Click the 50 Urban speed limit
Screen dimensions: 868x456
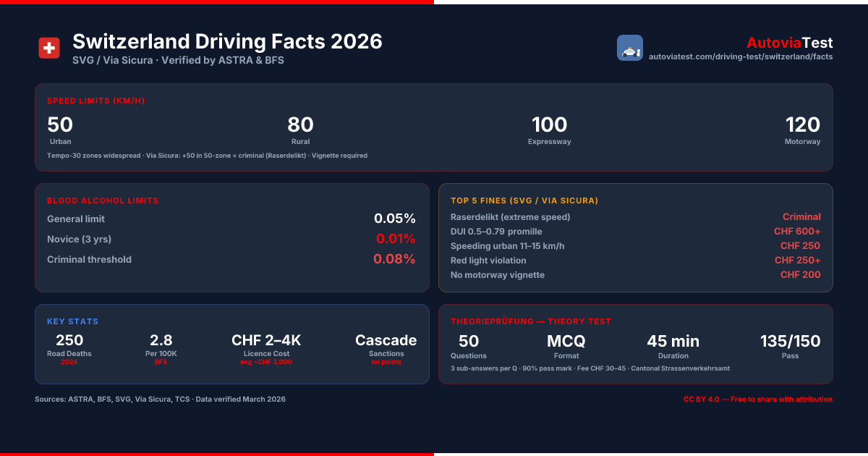click(60, 130)
